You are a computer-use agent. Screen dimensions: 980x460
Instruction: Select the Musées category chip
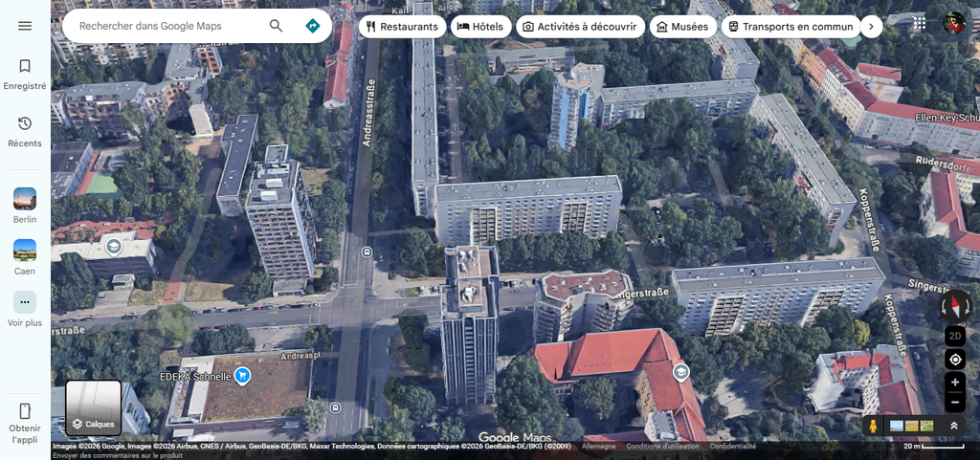(x=683, y=27)
